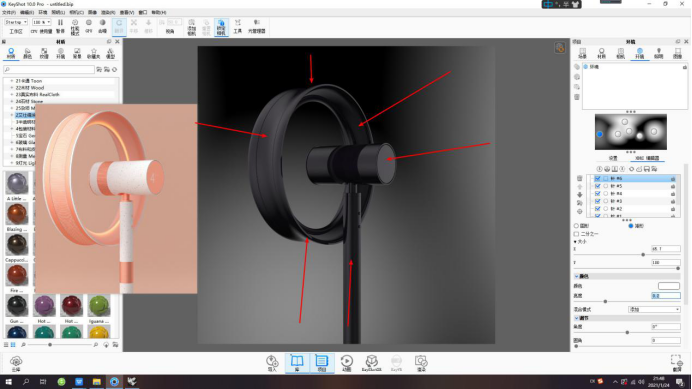692x389 pixels.
Task: Uncheck the Pin #5 checkbox
Action: pos(598,186)
